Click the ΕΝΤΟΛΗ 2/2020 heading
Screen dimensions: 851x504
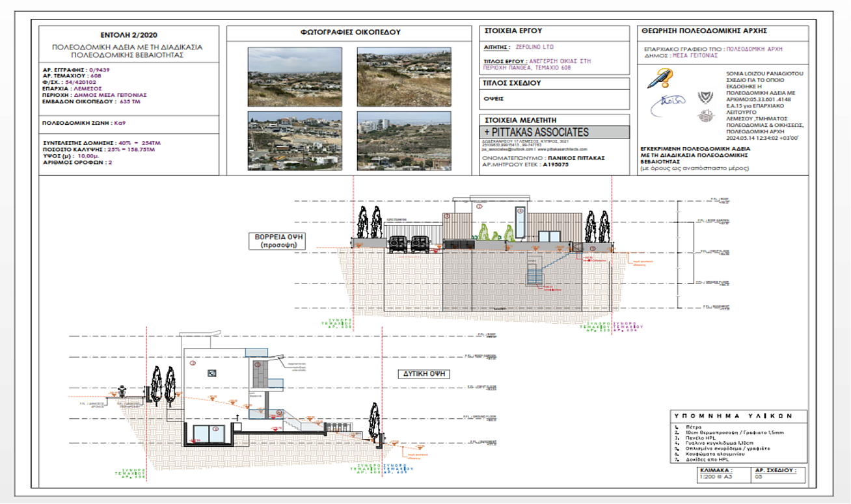click(129, 34)
